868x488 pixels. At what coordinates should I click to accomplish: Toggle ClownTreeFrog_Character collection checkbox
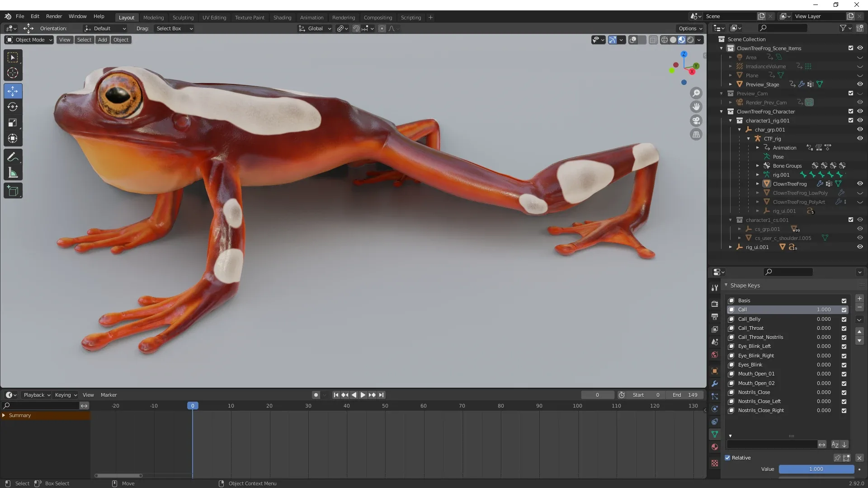point(851,111)
